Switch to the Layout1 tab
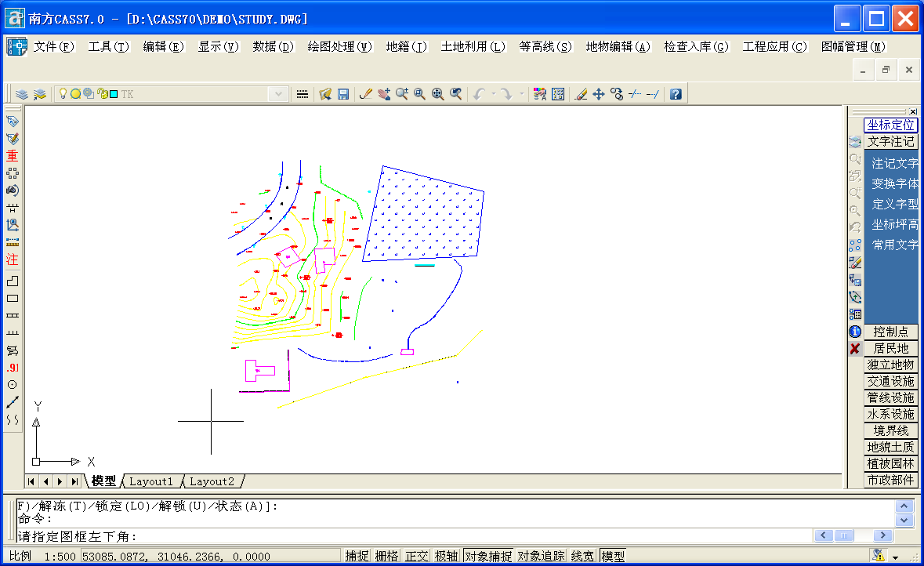Image resolution: width=924 pixels, height=566 pixels. tap(151, 481)
